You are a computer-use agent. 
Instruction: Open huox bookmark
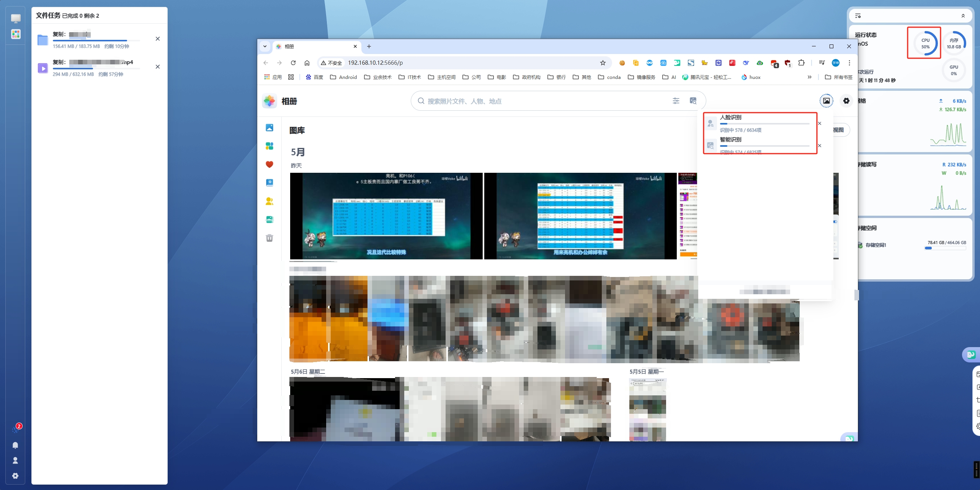point(751,77)
